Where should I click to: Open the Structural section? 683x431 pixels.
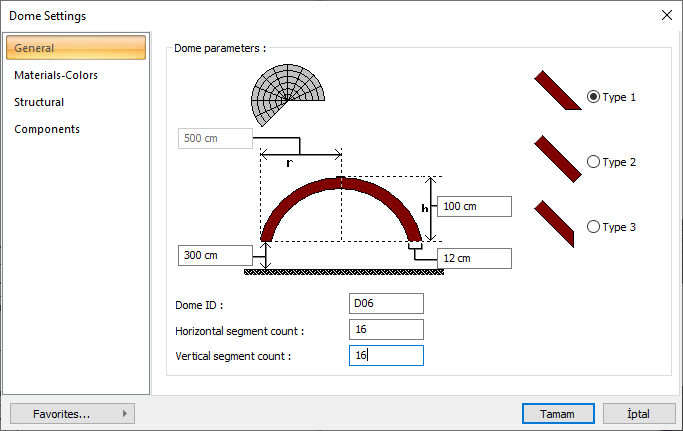[39, 102]
